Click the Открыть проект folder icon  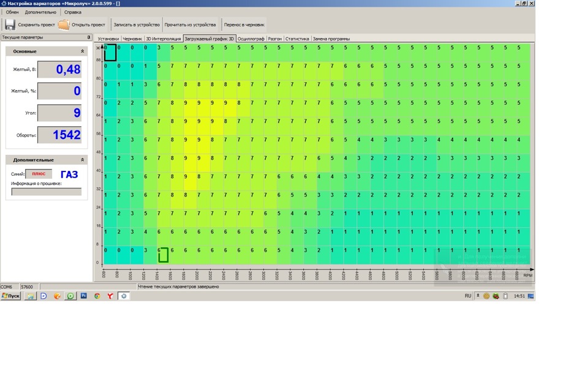point(64,24)
